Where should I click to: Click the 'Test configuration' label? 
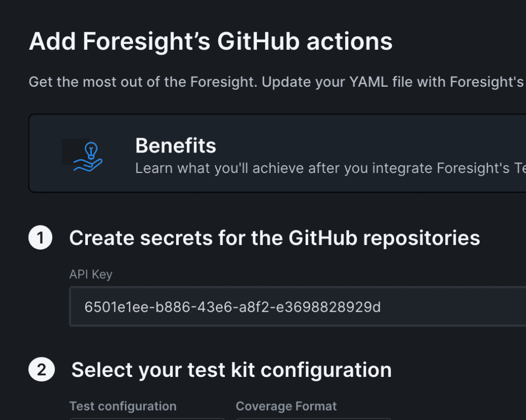click(x=123, y=406)
